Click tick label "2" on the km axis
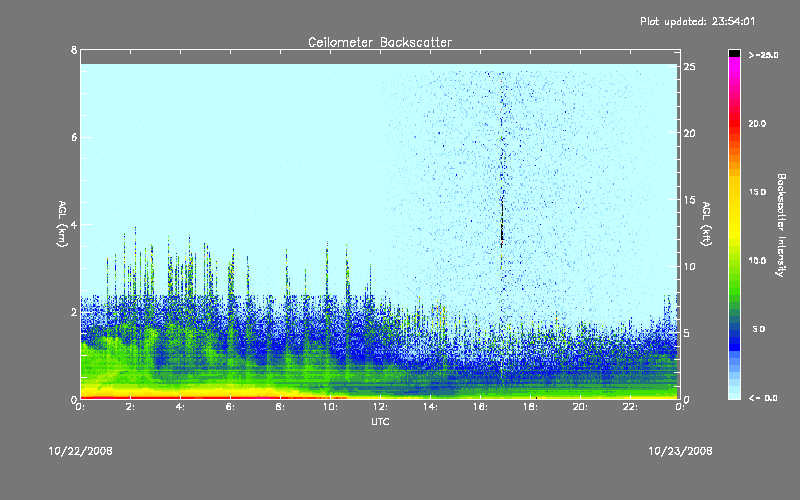Screen dimensions: 800x500 (74, 312)
